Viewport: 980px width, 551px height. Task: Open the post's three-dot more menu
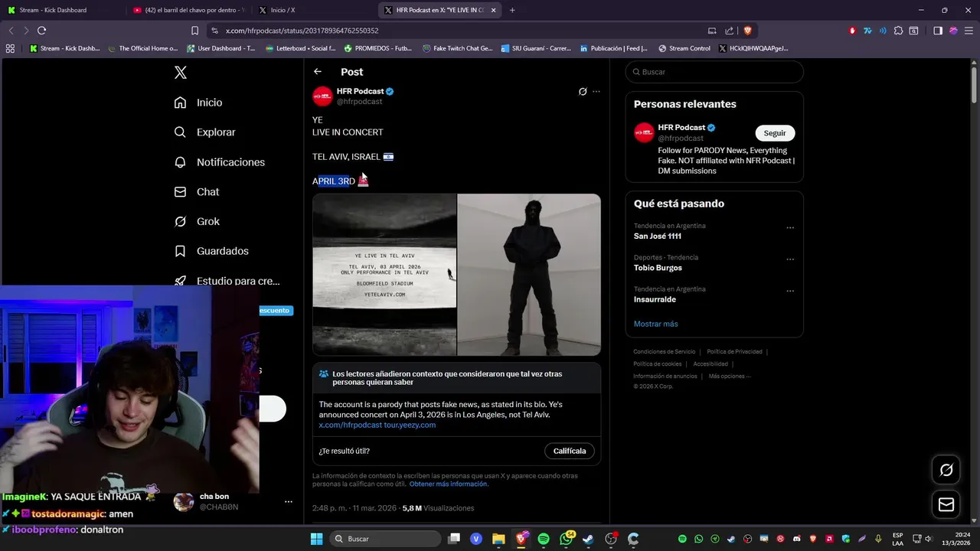[x=596, y=92]
